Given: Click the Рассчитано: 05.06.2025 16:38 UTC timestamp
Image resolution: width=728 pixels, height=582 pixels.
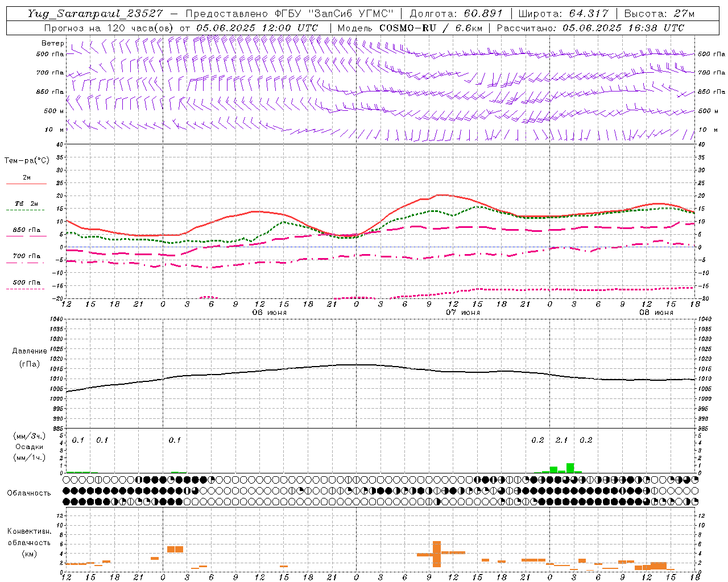Looking at the screenshot, I should [590, 28].
